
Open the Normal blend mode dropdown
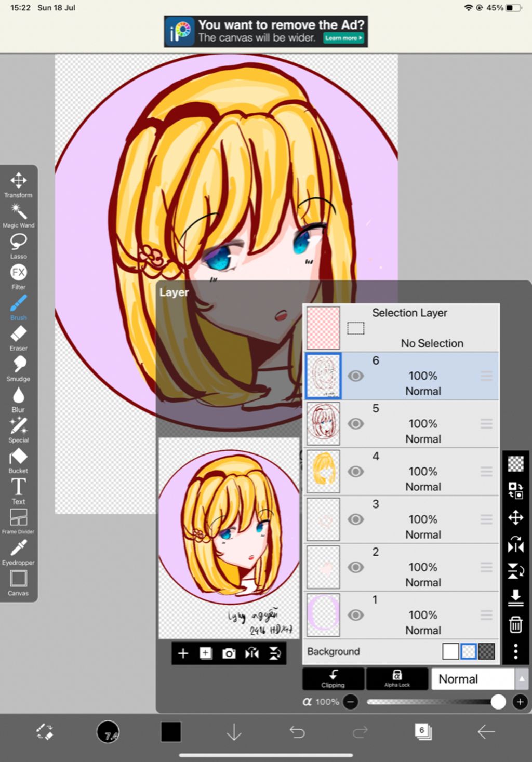[x=472, y=679]
